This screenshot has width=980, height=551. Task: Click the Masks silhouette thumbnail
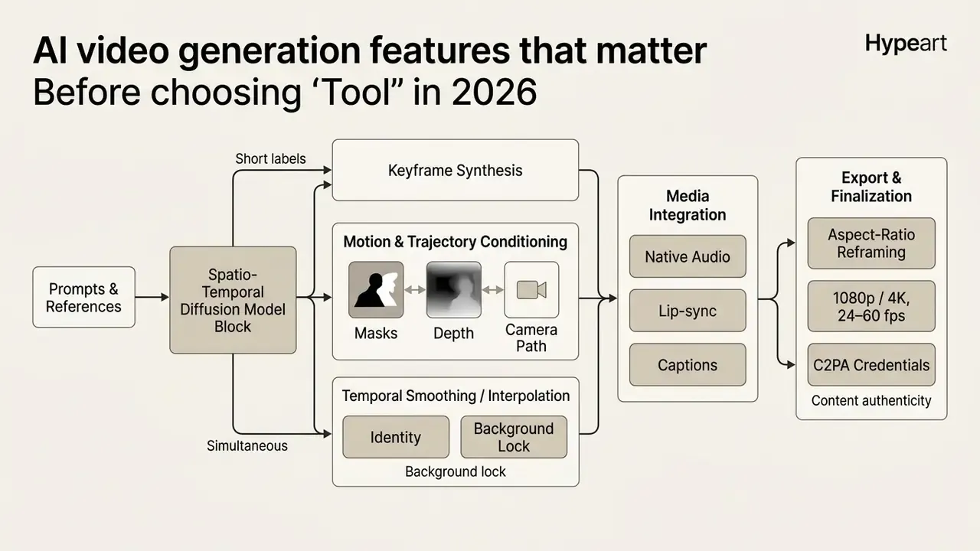(x=376, y=290)
